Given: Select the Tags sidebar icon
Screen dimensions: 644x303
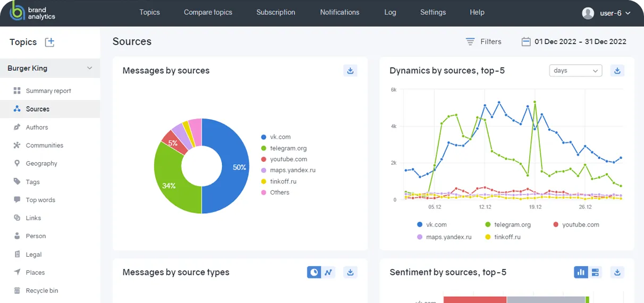Looking at the screenshot, I should click(x=17, y=182).
